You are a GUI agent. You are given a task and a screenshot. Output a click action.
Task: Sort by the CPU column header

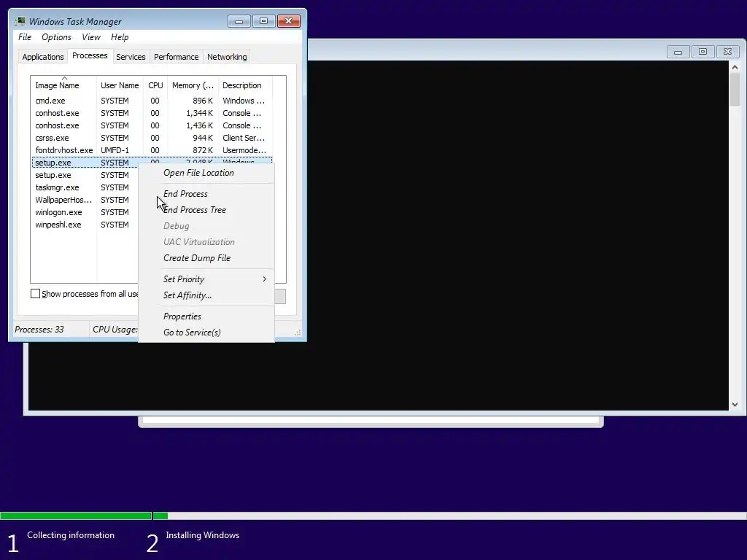click(x=156, y=85)
